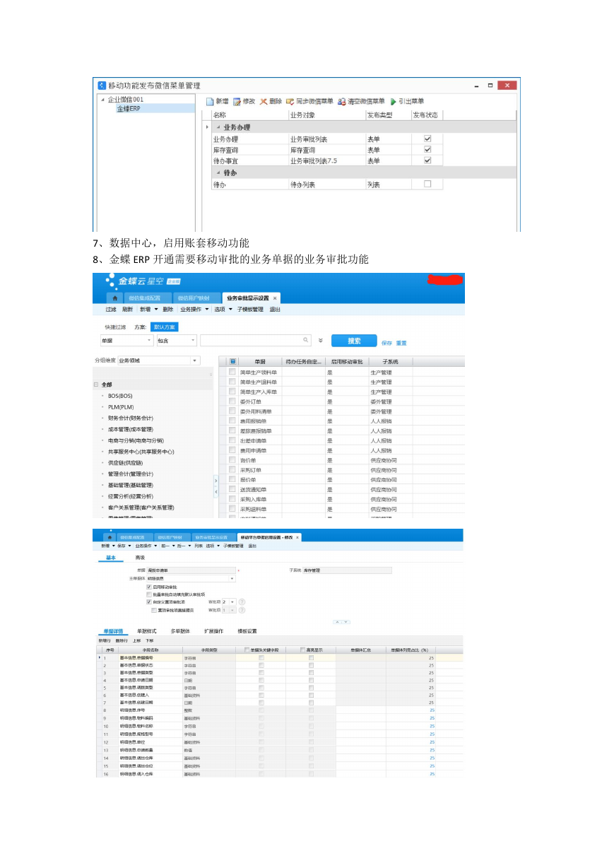This screenshot has width=614, height=868.
Task: Toggle the 批量审批自动填充默认审批项 checkbox
Action: (148, 594)
